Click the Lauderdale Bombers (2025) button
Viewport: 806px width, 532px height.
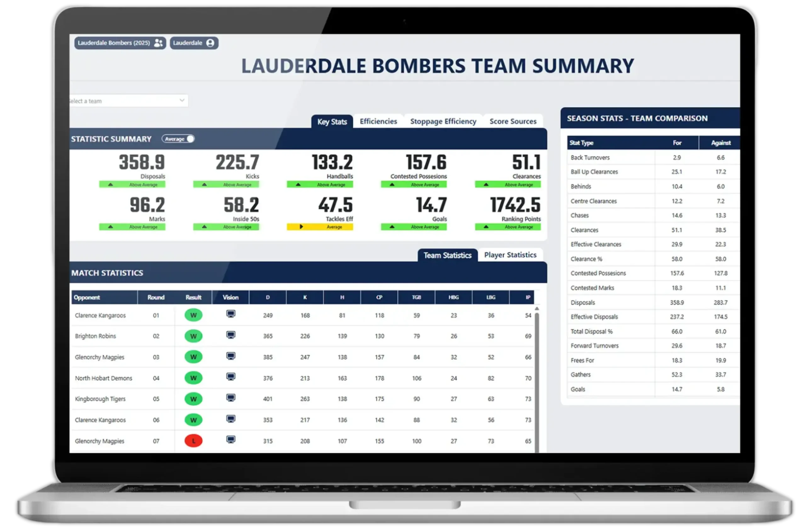coord(114,43)
